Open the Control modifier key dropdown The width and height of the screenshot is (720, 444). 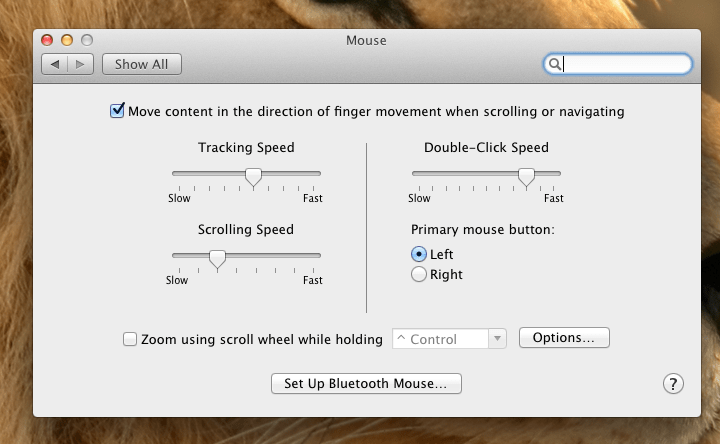451,339
